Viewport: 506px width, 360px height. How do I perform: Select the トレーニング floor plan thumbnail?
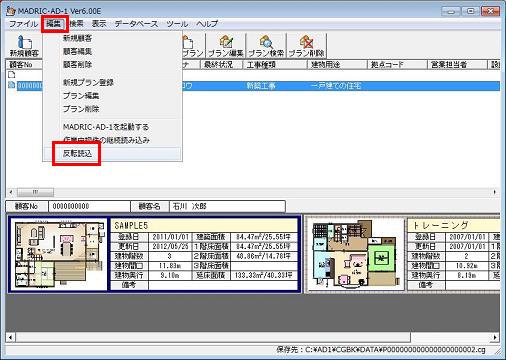click(355, 255)
